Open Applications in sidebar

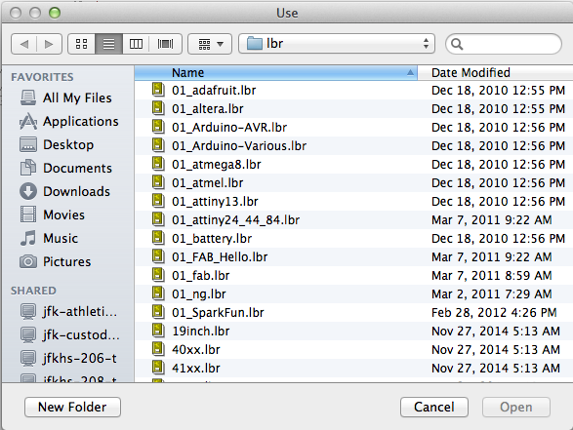coord(69,121)
